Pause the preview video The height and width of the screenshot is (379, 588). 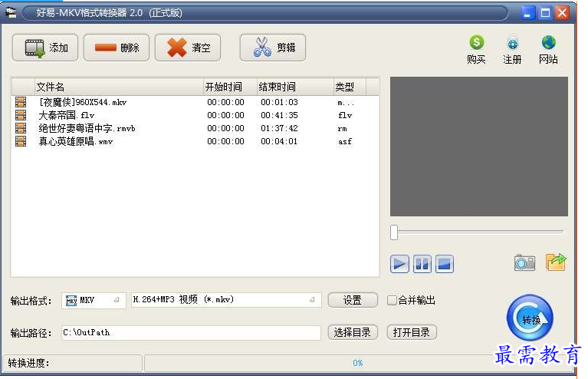422,264
